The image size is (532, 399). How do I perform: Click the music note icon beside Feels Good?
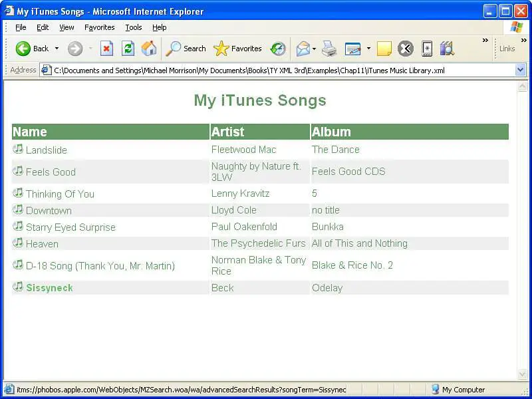(18, 171)
